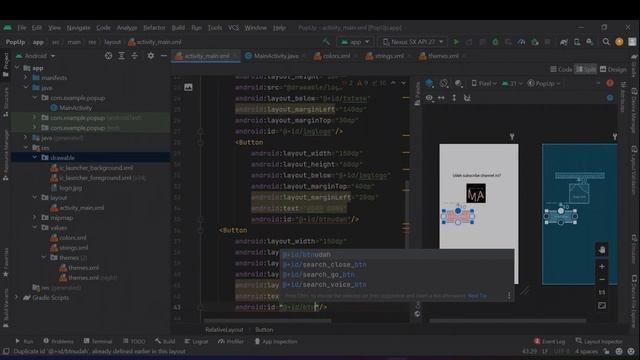Click the Pan hand icon in preview
This screenshot has height=360, width=640.
point(602,249)
